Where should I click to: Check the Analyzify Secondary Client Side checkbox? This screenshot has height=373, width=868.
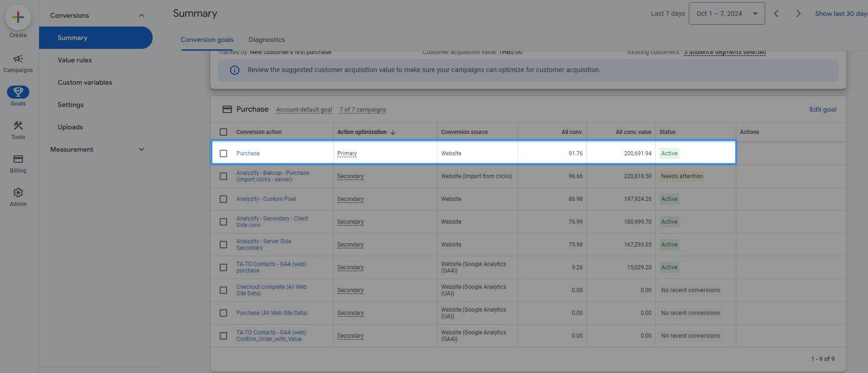(223, 222)
